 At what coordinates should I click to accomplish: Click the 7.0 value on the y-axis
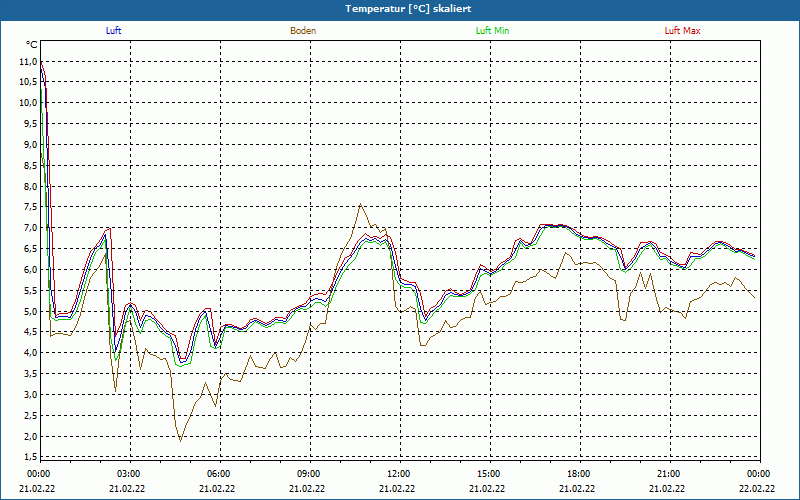pos(28,228)
